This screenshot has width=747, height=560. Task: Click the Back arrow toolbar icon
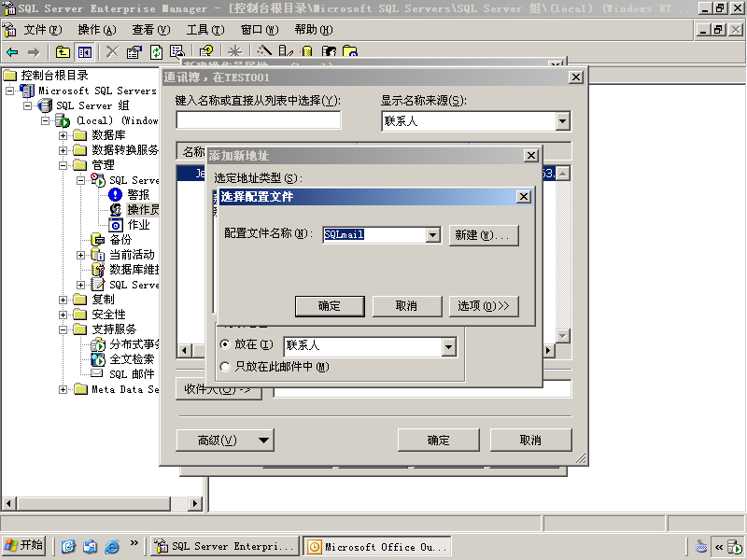pos(12,52)
